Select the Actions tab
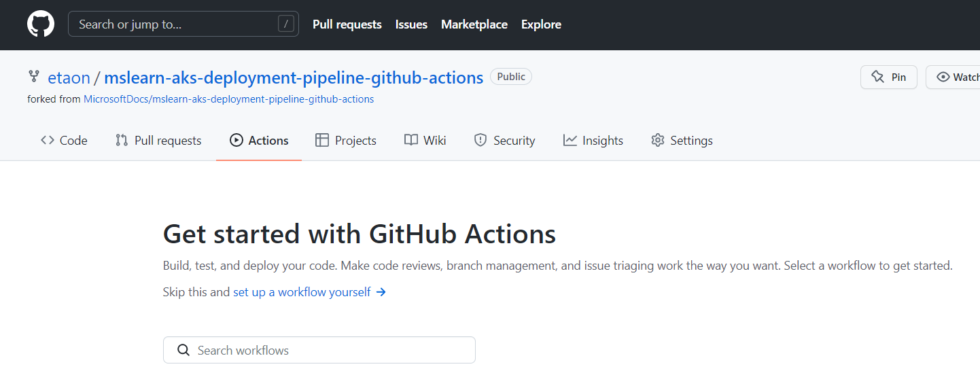The width and height of the screenshot is (980, 373). [259, 141]
